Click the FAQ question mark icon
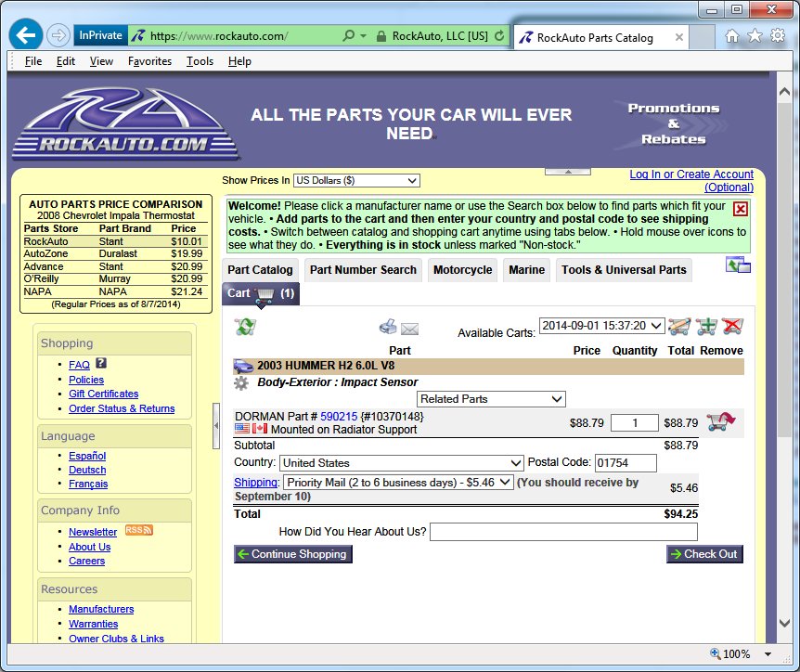Screen dimensions: 800x672 point(101,363)
